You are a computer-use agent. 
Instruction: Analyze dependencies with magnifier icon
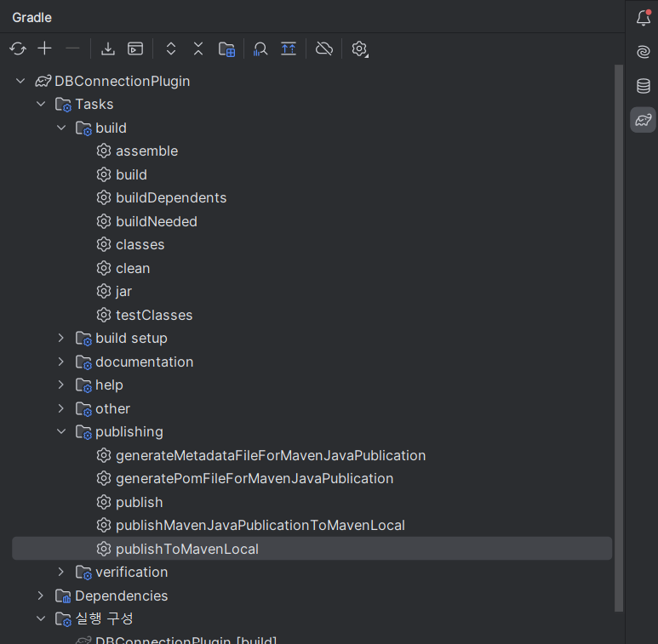tap(260, 48)
